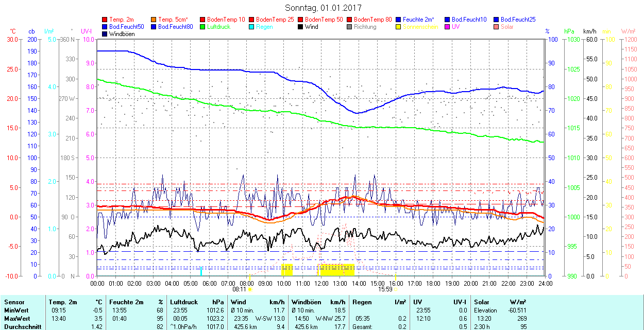Click the blue Feuchte 2m legend square
Image resolution: width=644 pixels, height=330 pixels.
coord(399,20)
